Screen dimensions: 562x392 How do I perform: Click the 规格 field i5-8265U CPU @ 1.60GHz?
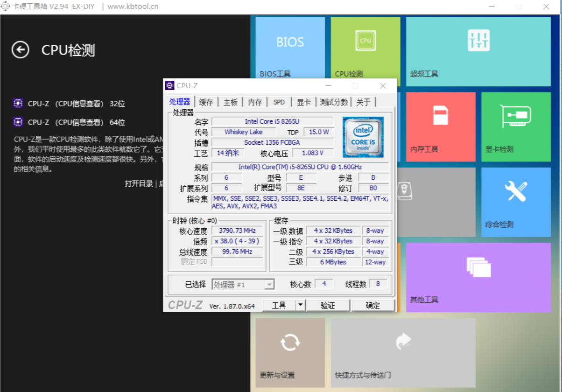point(300,167)
